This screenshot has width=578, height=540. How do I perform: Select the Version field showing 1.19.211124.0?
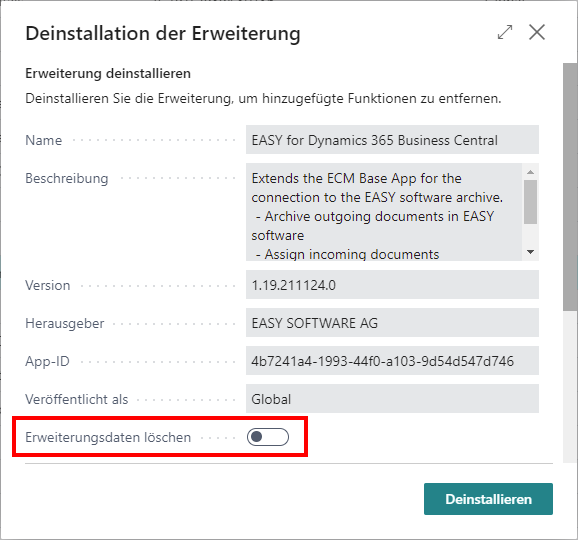(392, 285)
